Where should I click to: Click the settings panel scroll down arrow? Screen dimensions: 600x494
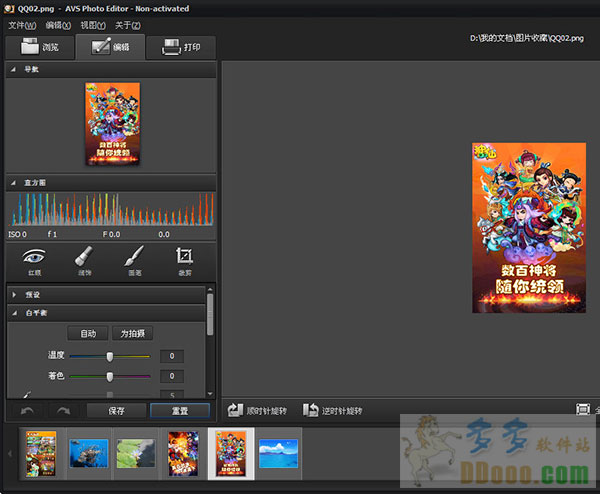pyautogui.click(x=210, y=394)
